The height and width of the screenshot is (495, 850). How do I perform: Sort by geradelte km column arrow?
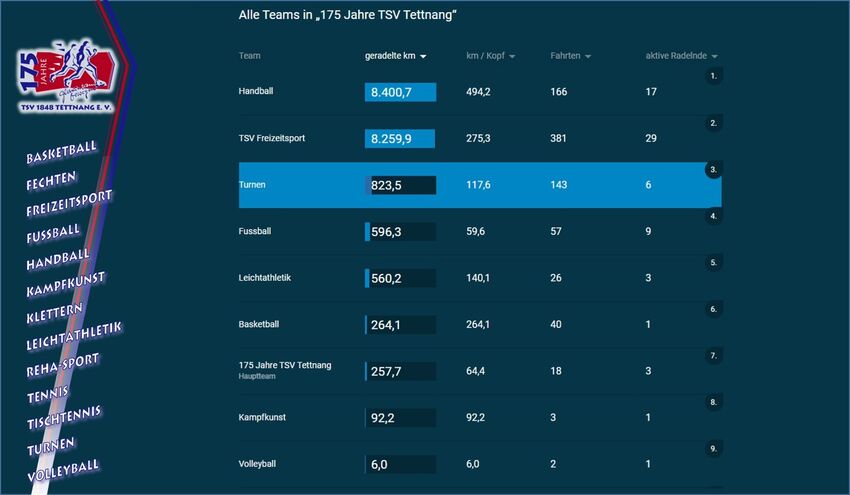pyautogui.click(x=424, y=57)
